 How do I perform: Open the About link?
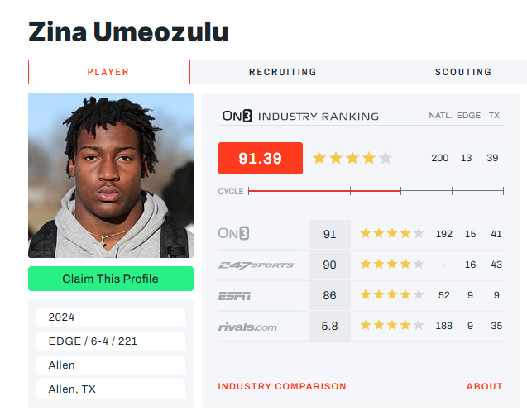tap(484, 386)
